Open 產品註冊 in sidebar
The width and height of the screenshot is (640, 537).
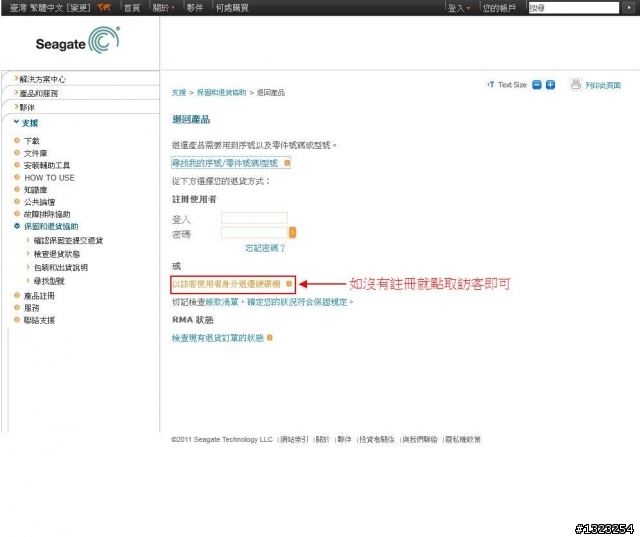[39, 296]
